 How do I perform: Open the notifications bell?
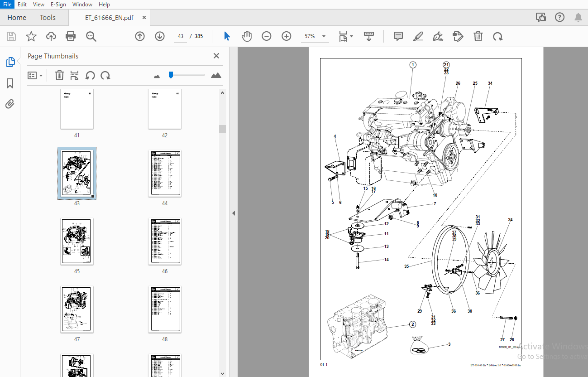[578, 17]
